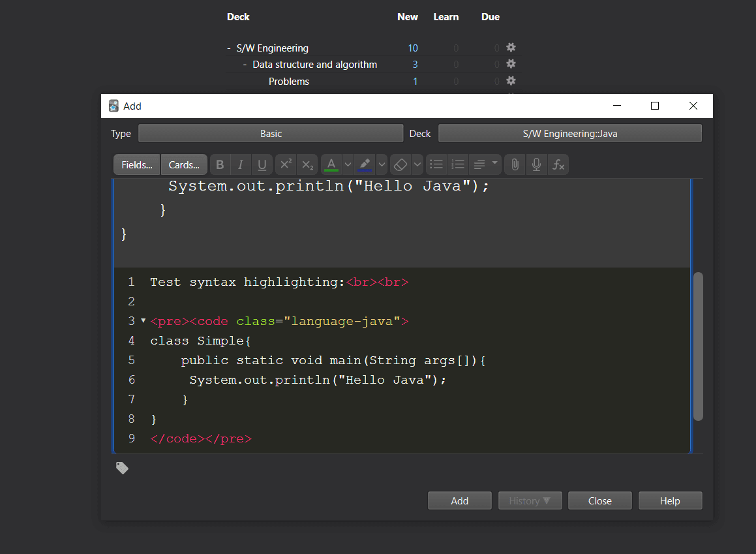Click the Add button to save note
This screenshot has width=756, height=554.
coord(459,501)
